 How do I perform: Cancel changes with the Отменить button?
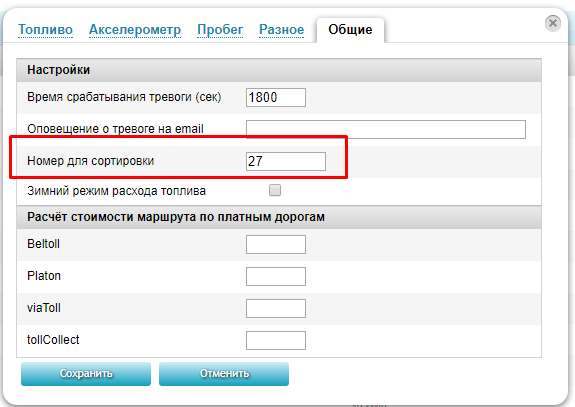224,374
